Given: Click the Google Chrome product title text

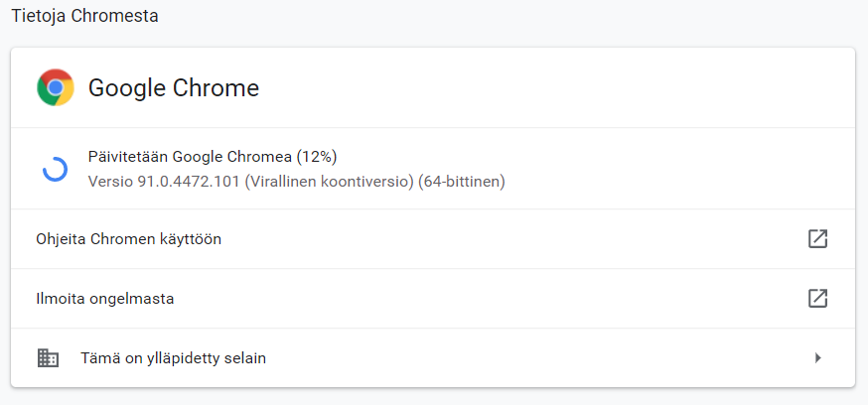Looking at the screenshot, I should click(x=174, y=88).
